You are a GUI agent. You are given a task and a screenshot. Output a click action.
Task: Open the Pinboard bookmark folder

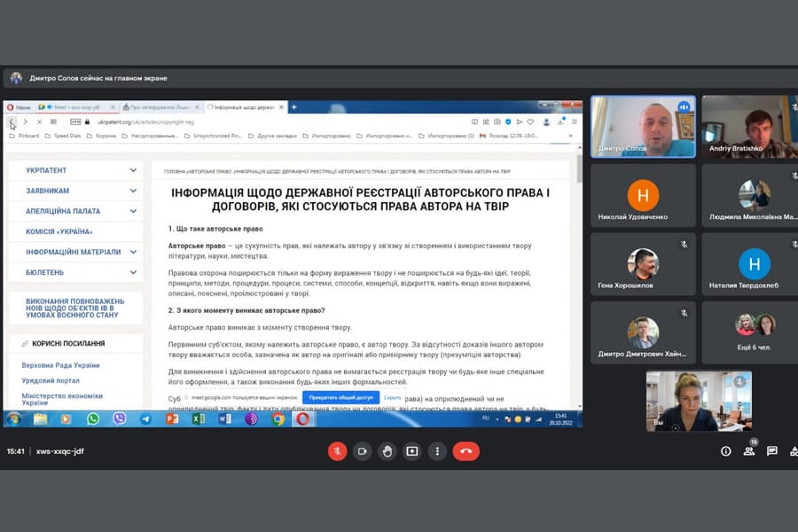(x=25, y=136)
